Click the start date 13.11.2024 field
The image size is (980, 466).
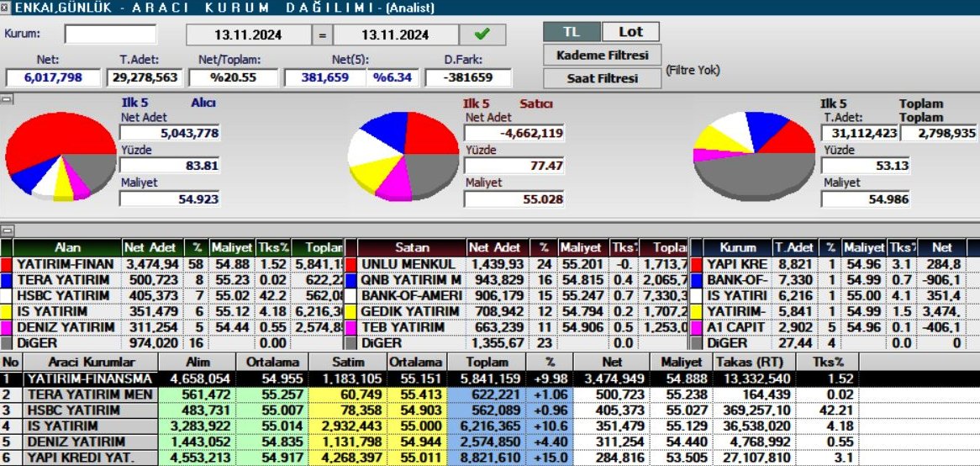248,34
